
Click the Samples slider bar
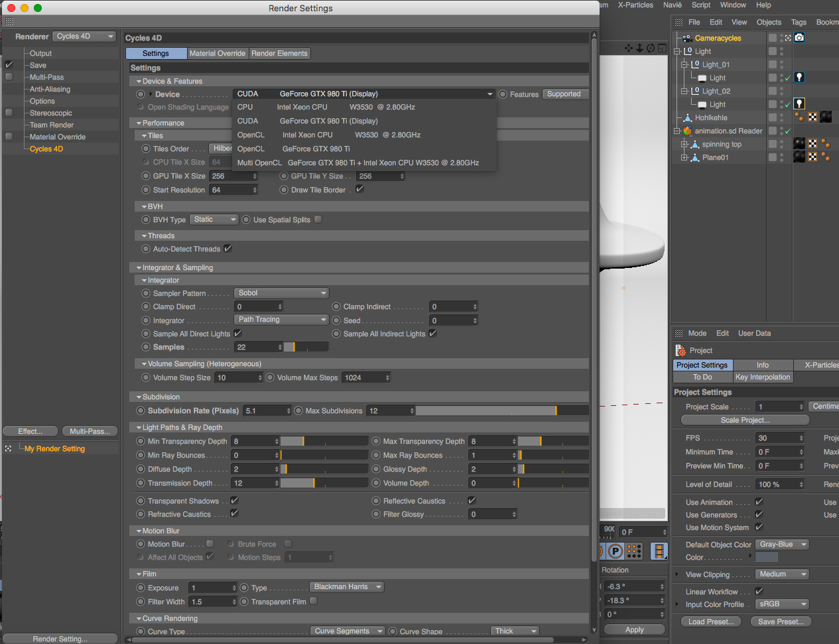point(306,347)
